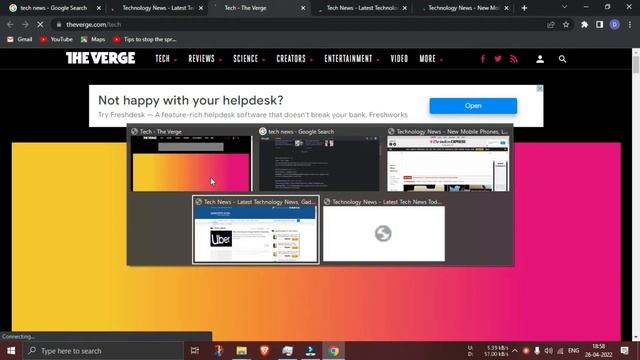
Task: Open Chrome three-dot menu
Action: 630,24
